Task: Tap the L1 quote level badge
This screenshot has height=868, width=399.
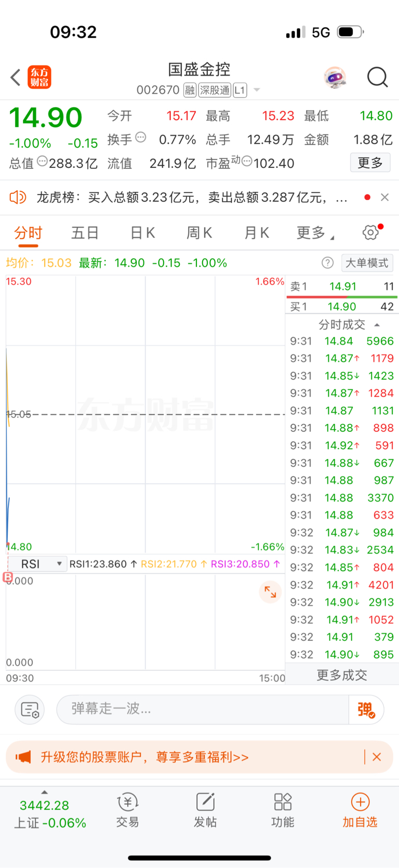Action: (x=240, y=90)
